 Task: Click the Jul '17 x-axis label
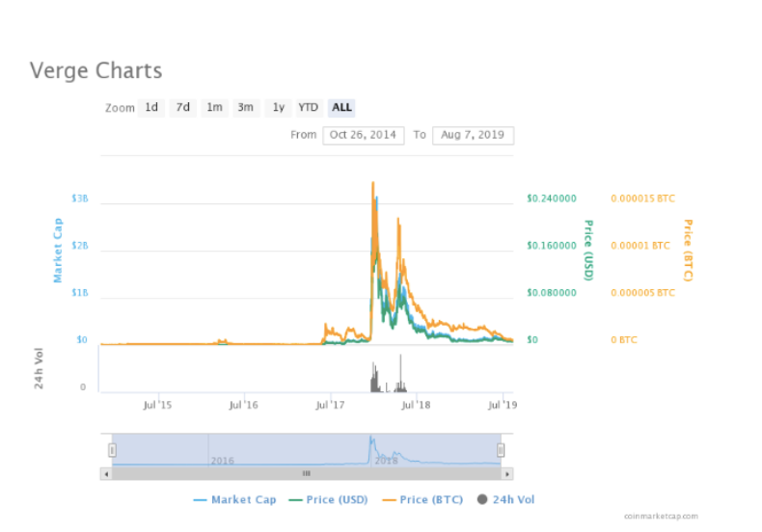(331, 405)
